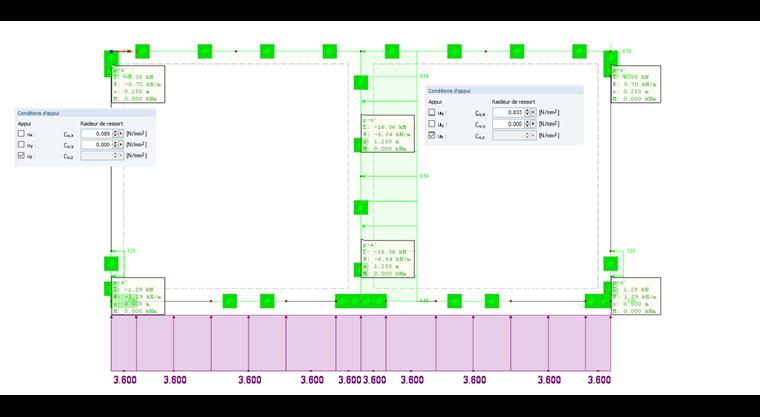Uncheck the uz checkbox in the 0.833 panel

(431, 135)
